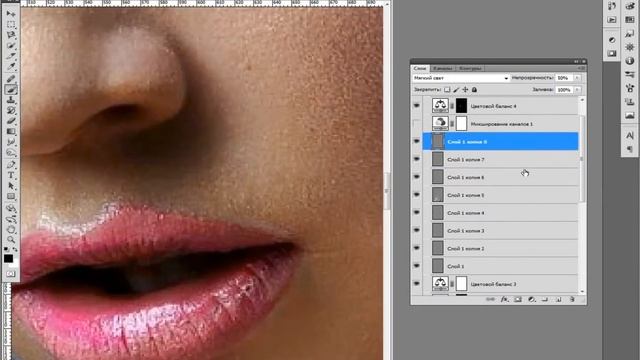This screenshot has height=360, width=640.
Task: Select the Quick Selection tool
Action: coord(11,46)
